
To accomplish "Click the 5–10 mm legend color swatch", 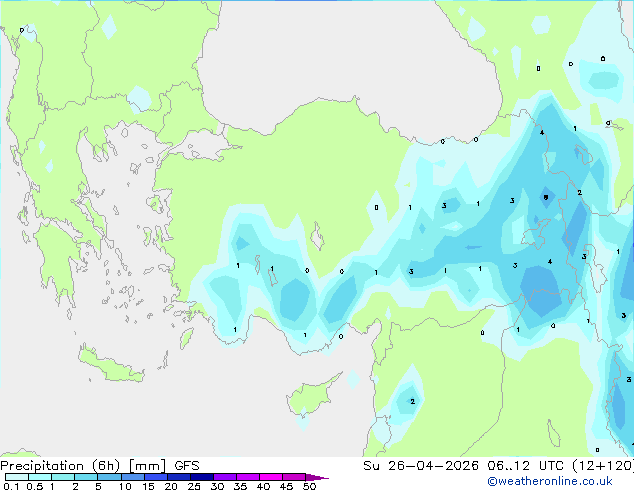I will point(109,477).
